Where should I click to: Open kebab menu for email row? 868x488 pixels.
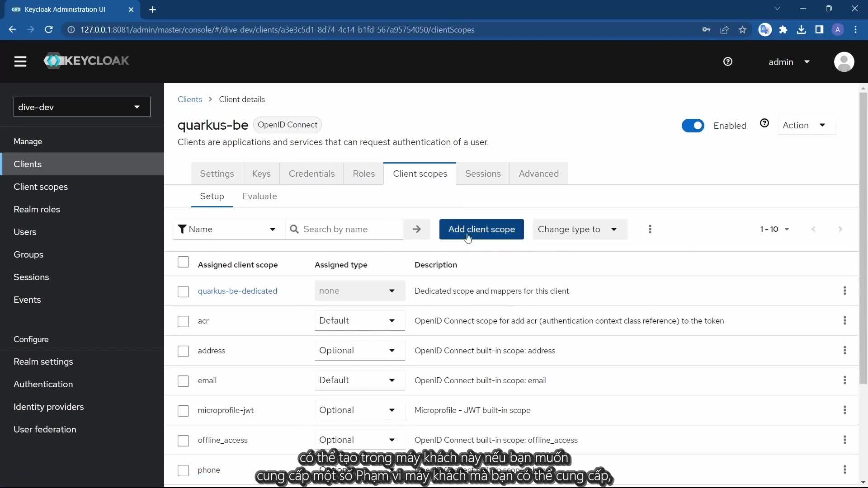[x=844, y=380]
